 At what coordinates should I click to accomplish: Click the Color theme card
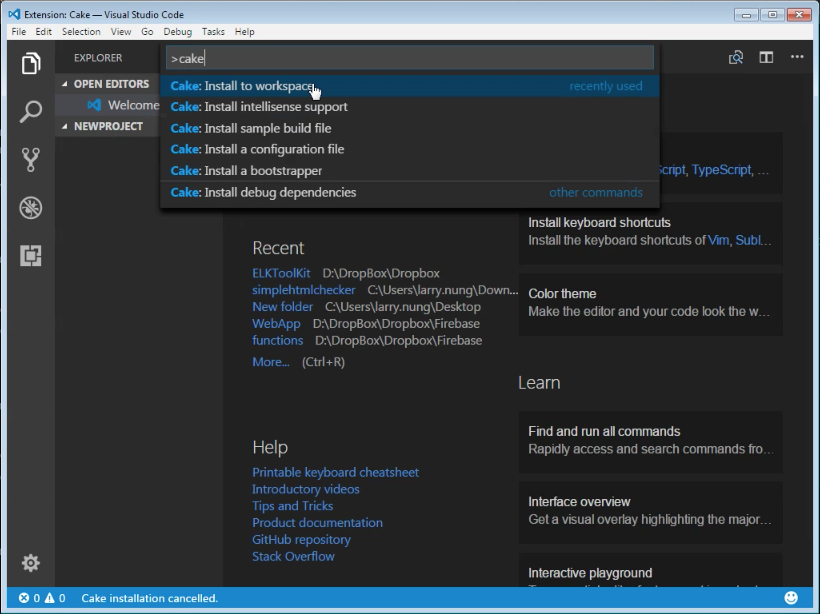pyautogui.click(x=651, y=303)
